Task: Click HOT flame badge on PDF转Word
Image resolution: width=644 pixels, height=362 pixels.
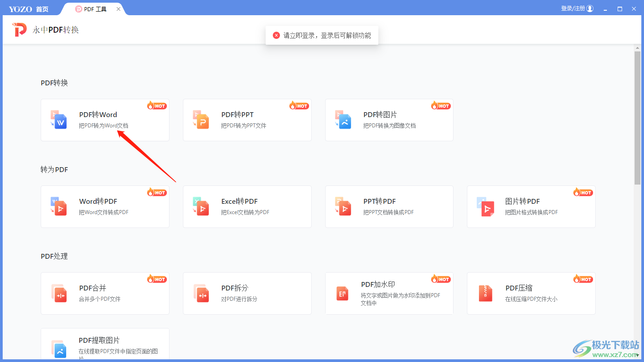Action: click(157, 105)
